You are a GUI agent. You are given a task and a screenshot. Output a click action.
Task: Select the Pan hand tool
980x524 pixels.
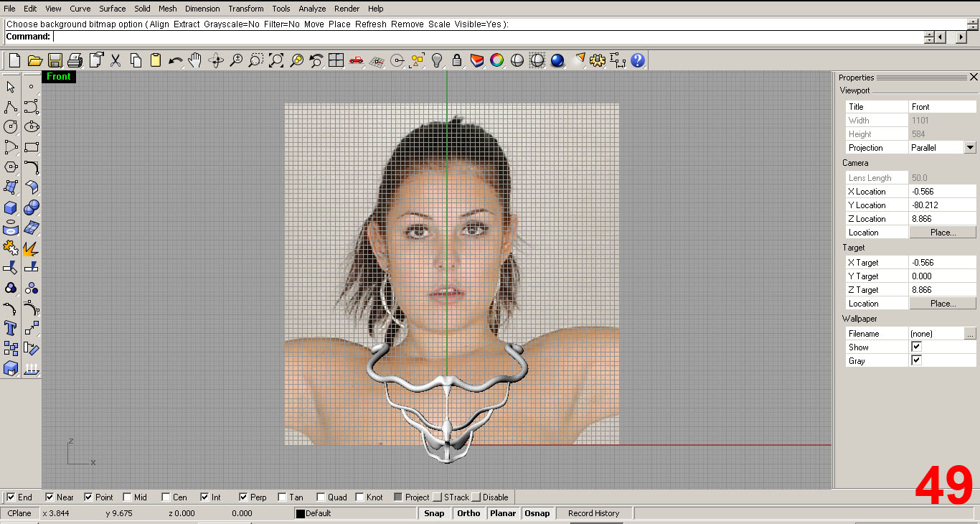(x=195, y=60)
